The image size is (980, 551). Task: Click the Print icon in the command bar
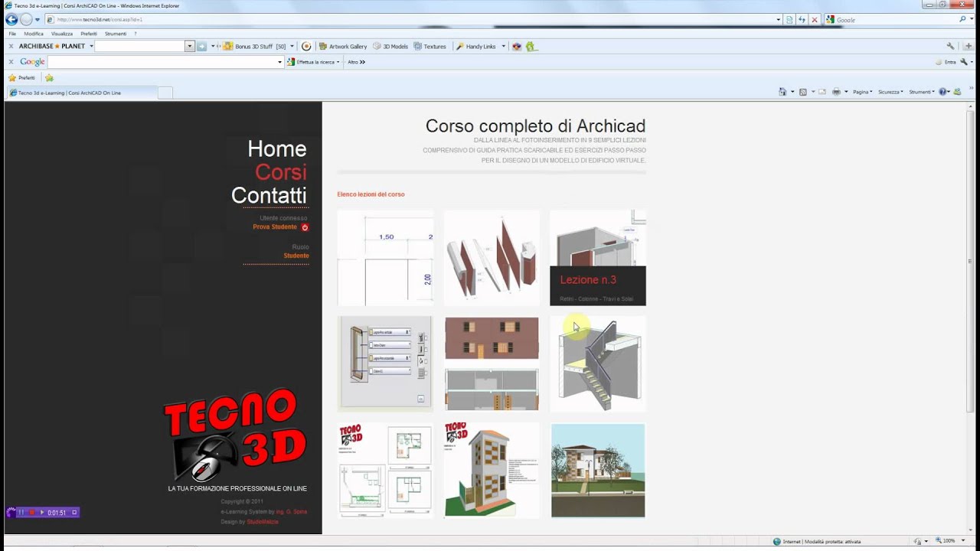coord(836,92)
